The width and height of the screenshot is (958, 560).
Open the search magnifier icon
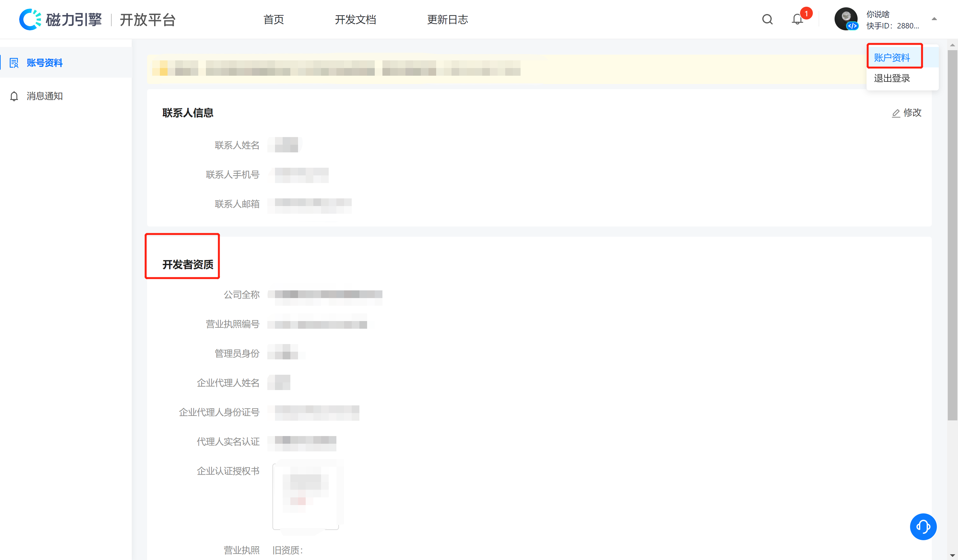[x=767, y=19]
